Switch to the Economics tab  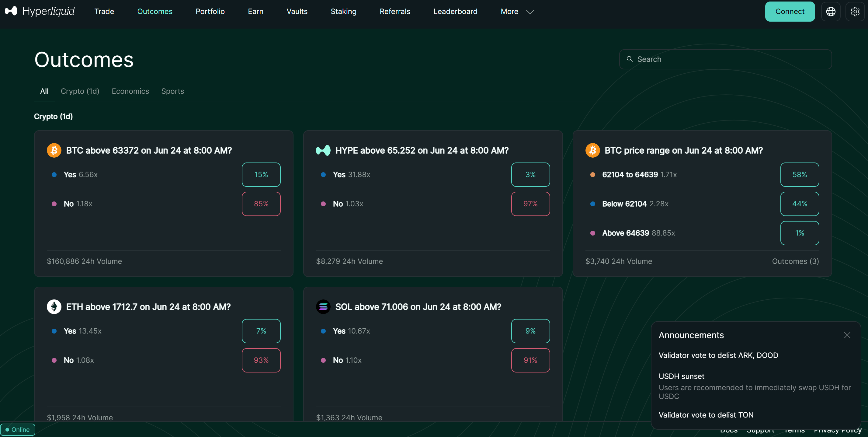click(130, 91)
